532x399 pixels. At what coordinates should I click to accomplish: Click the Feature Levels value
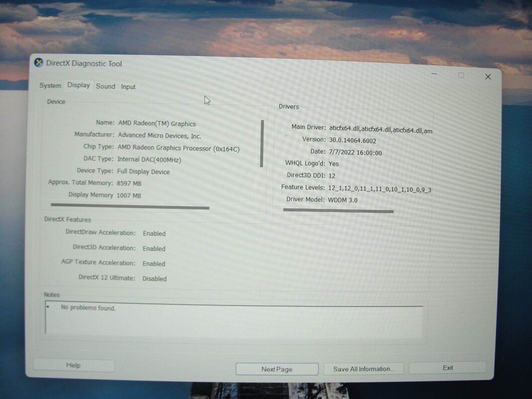[x=379, y=189]
